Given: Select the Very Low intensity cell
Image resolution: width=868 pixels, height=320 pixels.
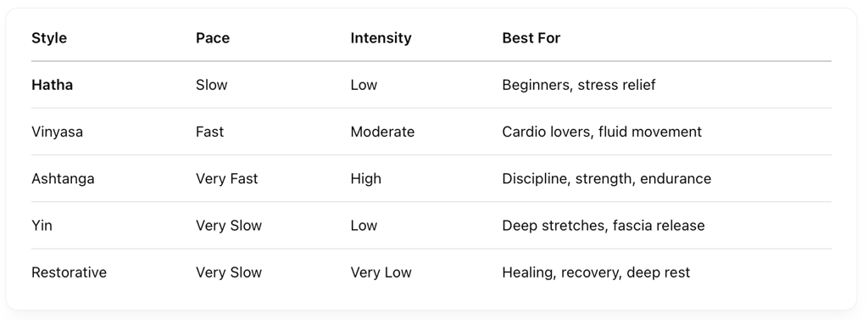Looking at the screenshot, I should [x=381, y=272].
